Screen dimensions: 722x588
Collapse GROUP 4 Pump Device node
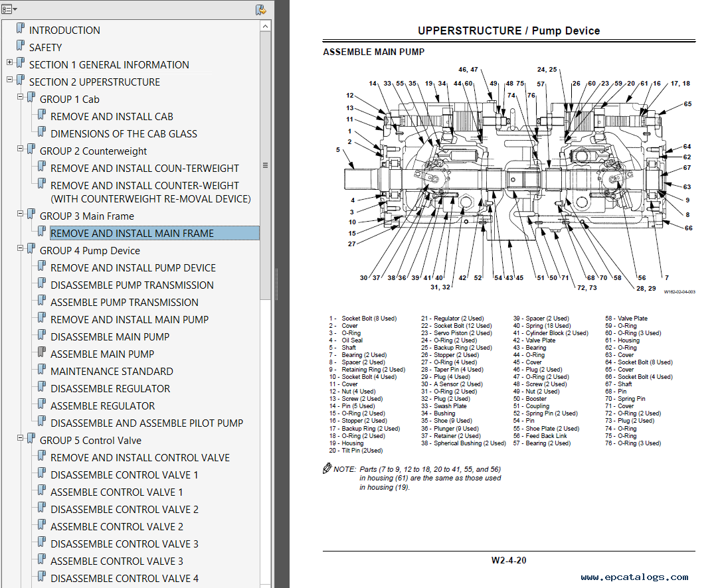21,248
